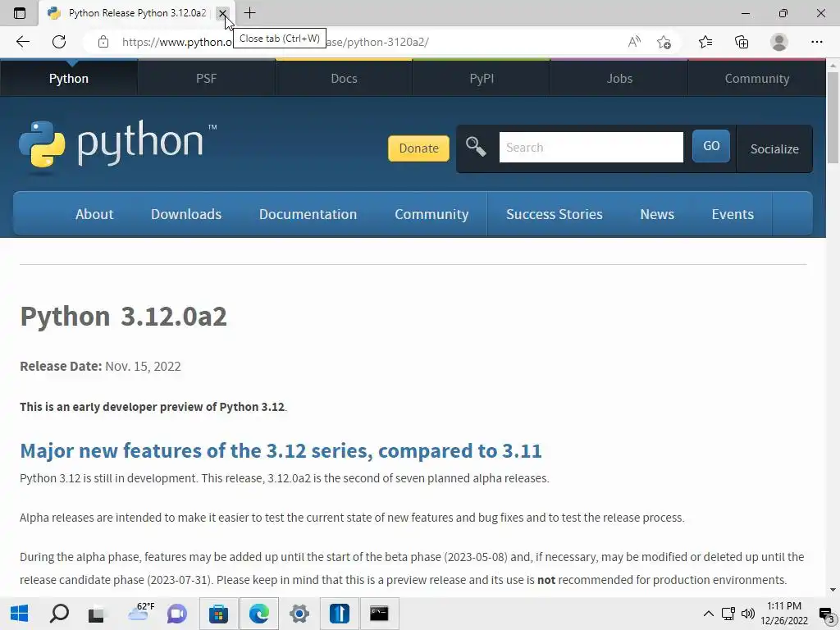Open Edge Settings and more menu
Image resolution: width=840 pixels, height=630 pixels.
[816, 42]
